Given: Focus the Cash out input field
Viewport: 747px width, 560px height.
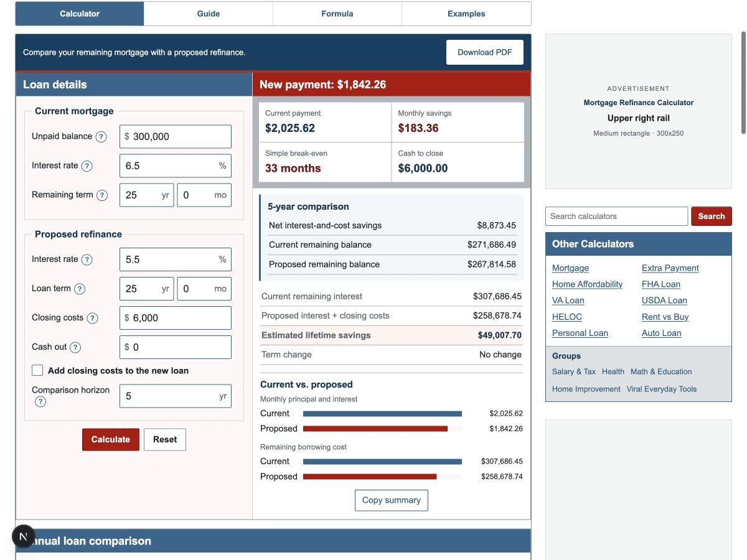Looking at the screenshot, I should click(x=176, y=348).
